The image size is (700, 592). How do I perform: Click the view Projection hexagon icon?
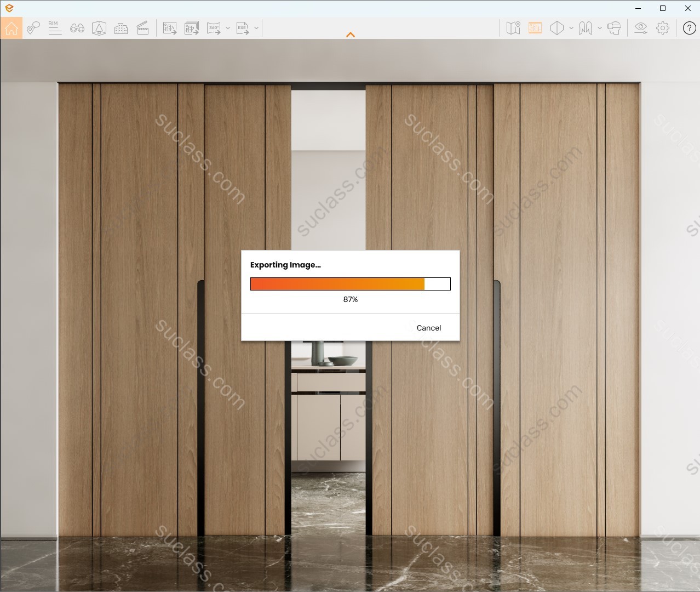coord(557,28)
